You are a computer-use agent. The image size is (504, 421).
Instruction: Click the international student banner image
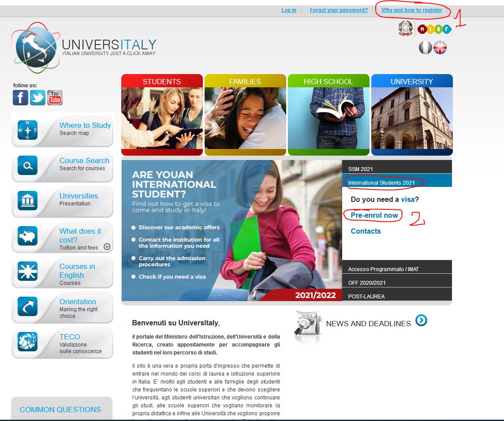tap(231, 230)
